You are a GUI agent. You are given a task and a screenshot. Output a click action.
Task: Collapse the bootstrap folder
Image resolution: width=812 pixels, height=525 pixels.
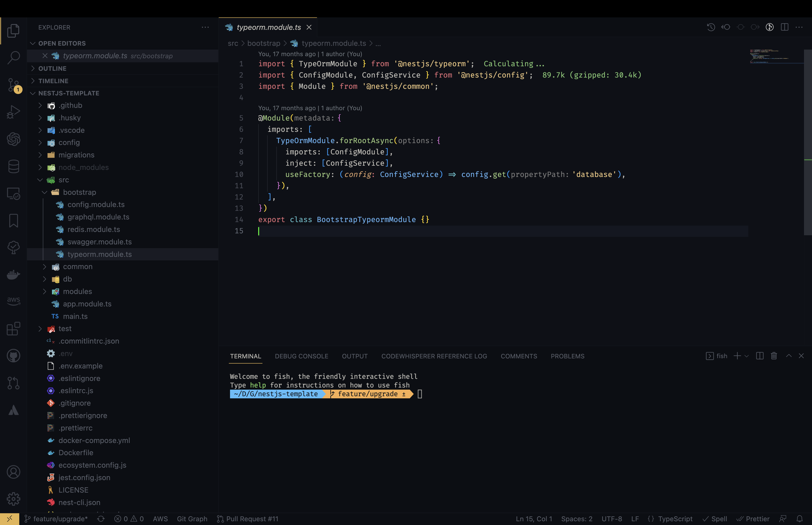[x=79, y=192]
